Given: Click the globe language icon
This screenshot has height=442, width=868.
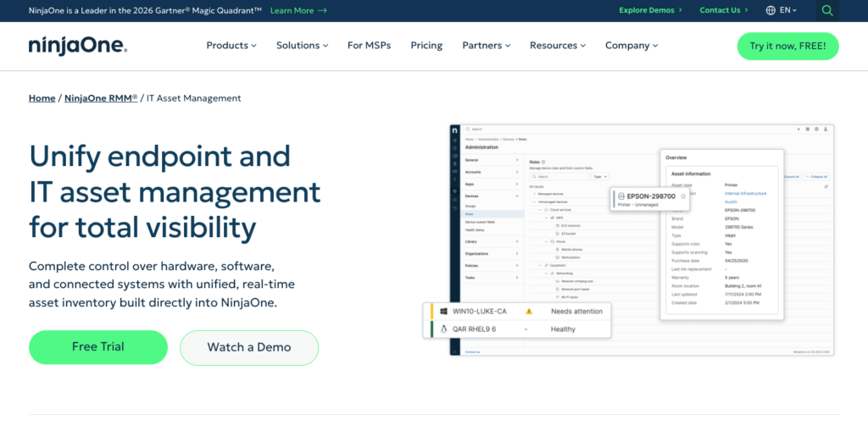Looking at the screenshot, I should pyautogui.click(x=771, y=10).
